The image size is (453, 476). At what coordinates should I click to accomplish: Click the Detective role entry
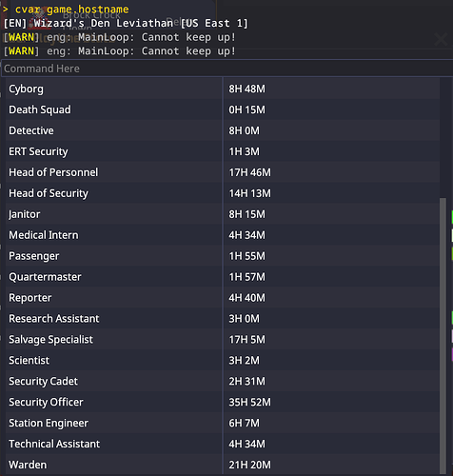(x=31, y=130)
